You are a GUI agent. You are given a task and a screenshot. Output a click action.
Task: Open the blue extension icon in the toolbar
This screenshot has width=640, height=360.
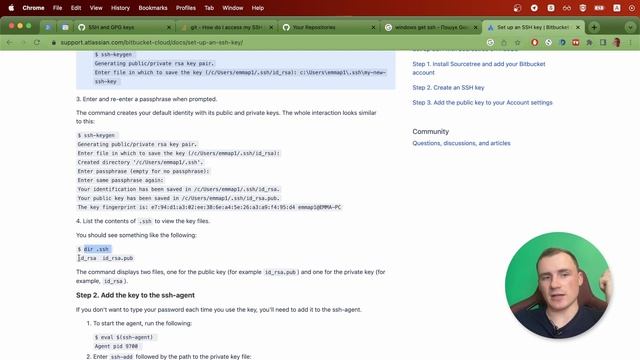(562, 42)
